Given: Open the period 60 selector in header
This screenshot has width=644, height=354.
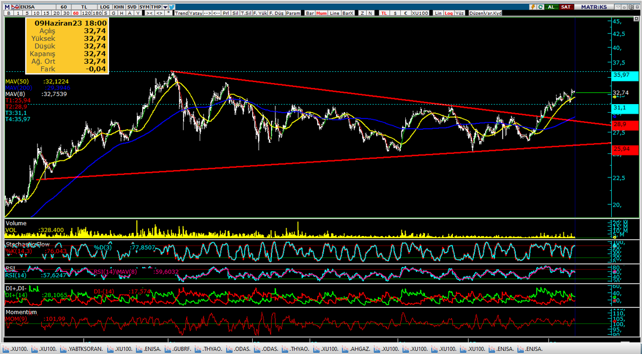Looking at the screenshot, I should coord(63,6).
